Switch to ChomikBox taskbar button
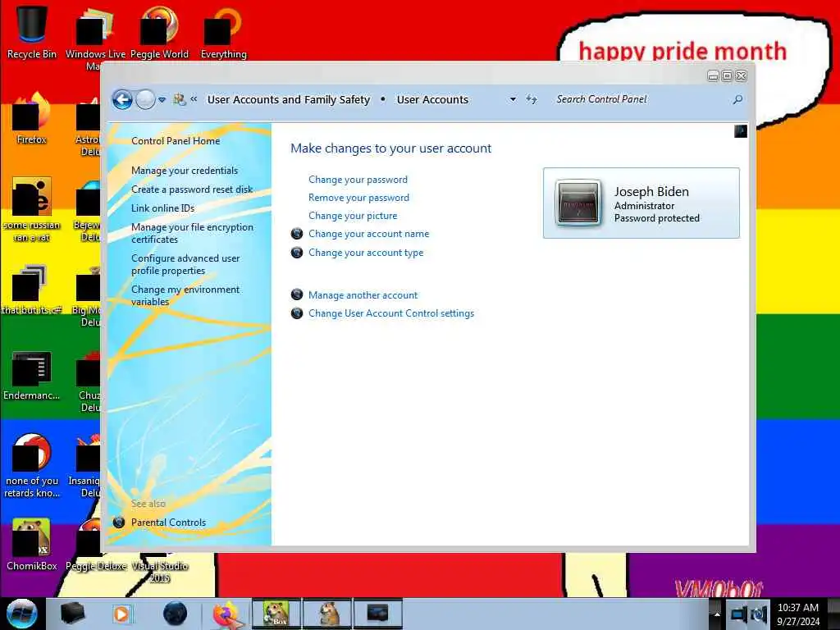This screenshot has width=840, height=630. pos(276,614)
